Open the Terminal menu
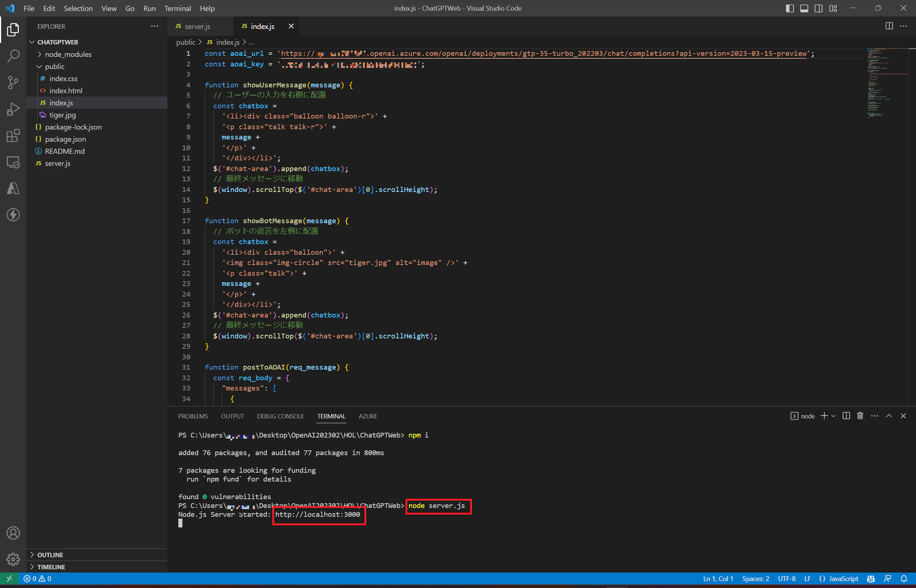 (178, 8)
